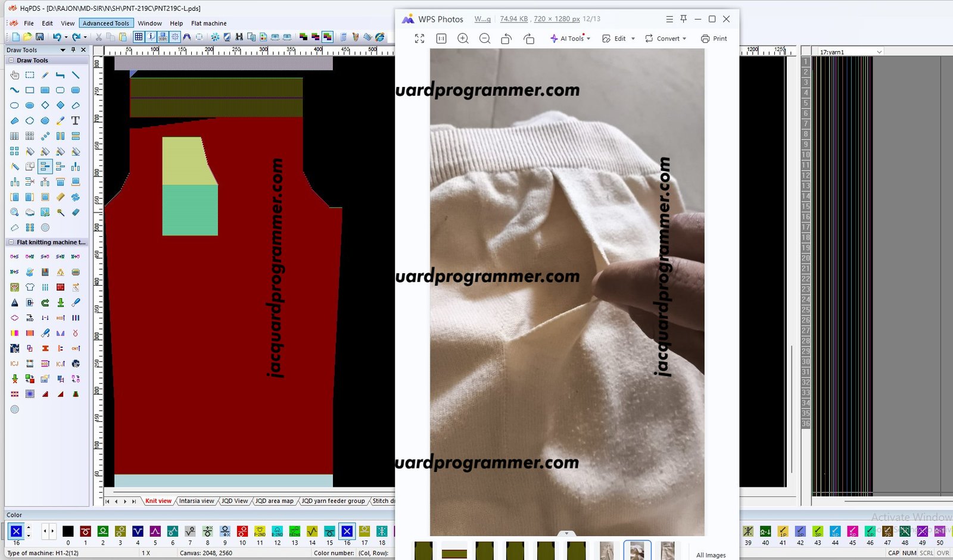Choose color swatch number 10
Viewport: 953px width, 560px height.
click(242, 531)
